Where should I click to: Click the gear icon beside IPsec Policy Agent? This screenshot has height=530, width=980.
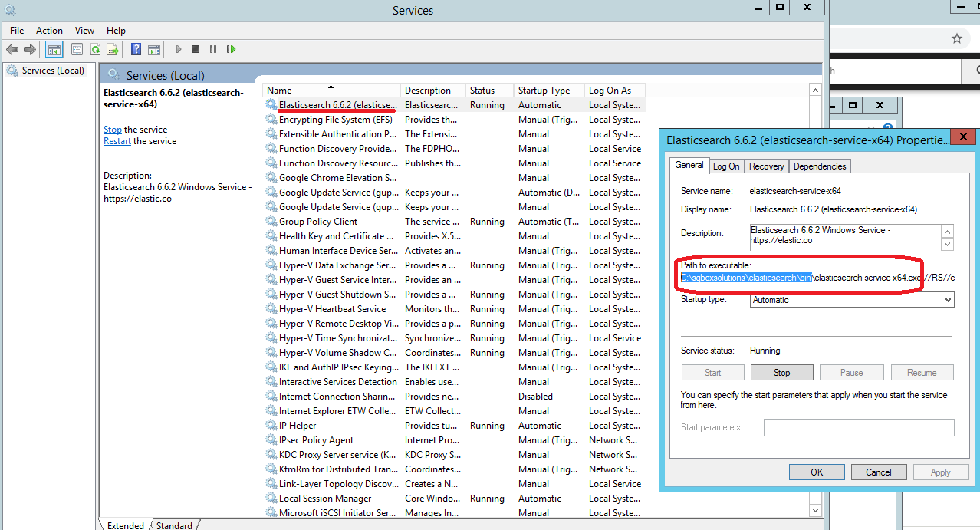click(x=271, y=439)
